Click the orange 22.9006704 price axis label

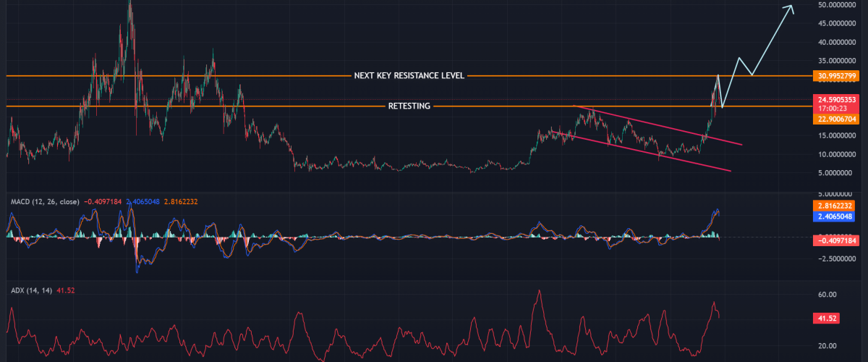pos(836,119)
